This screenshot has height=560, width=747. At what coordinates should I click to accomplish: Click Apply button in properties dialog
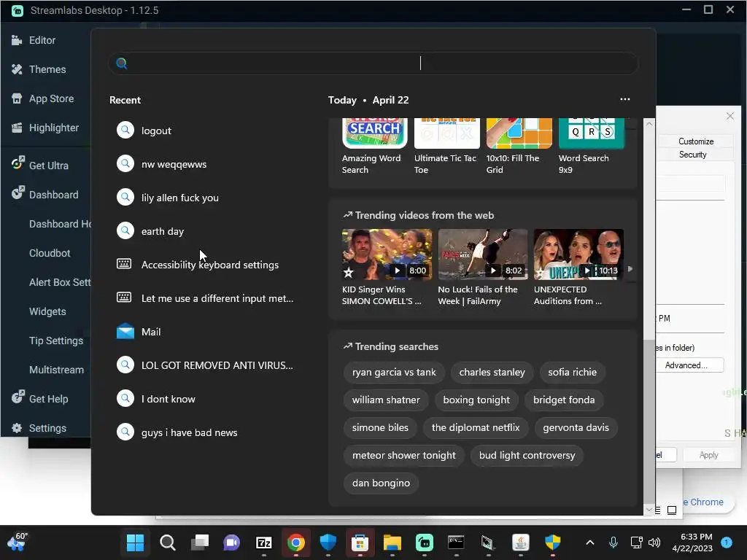pyautogui.click(x=708, y=455)
